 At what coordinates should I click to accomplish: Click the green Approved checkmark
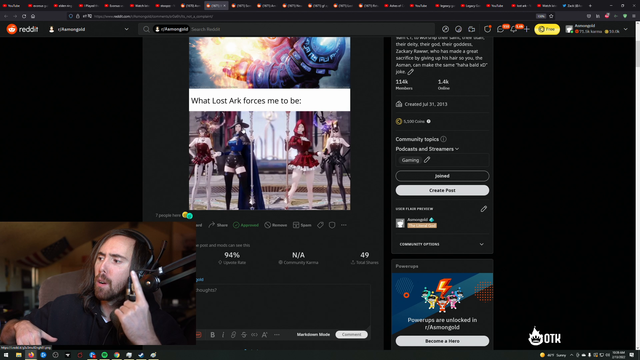point(246,225)
